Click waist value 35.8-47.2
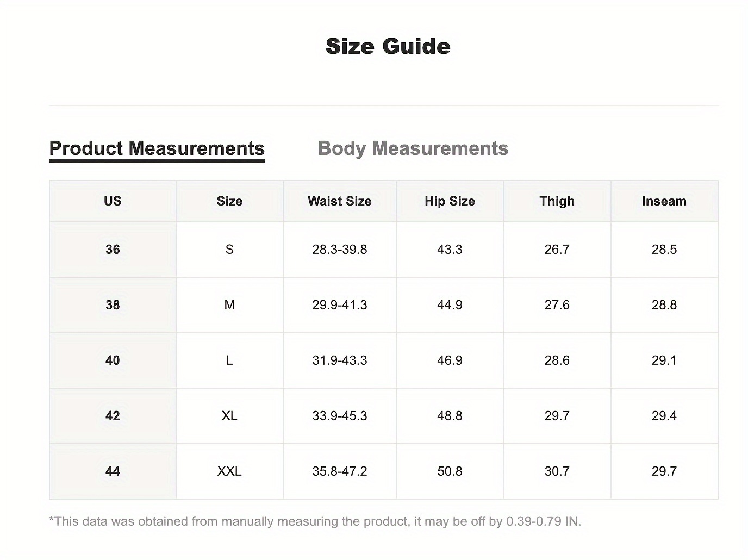The image size is (748, 560). pos(340,471)
